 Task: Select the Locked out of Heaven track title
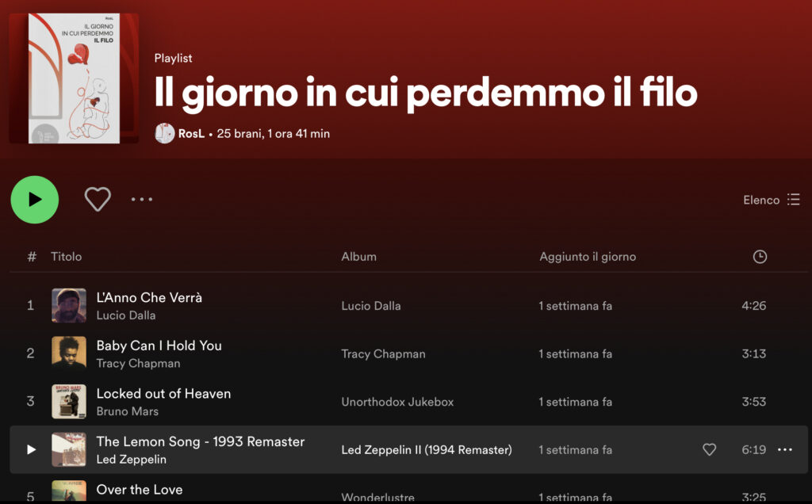point(163,394)
